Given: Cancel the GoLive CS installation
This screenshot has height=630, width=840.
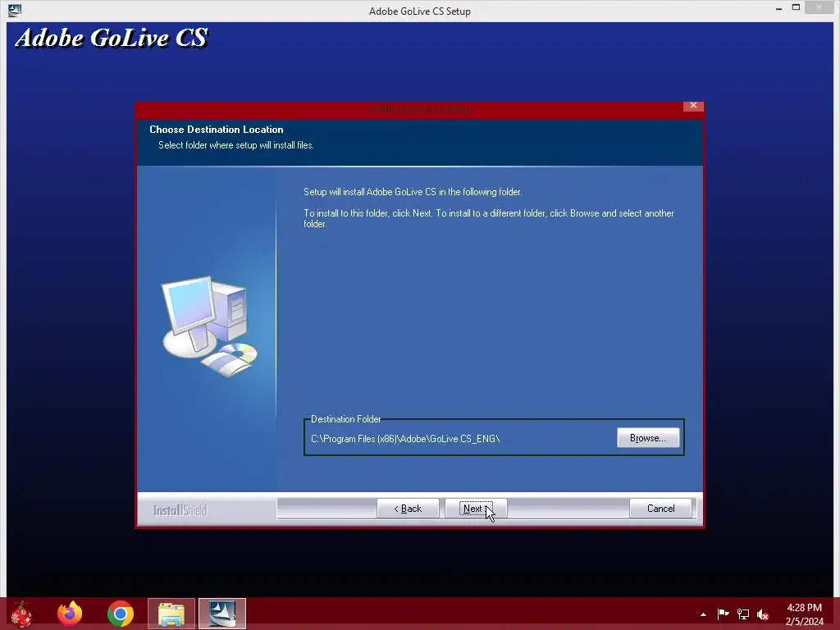Looking at the screenshot, I should (x=660, y=509).
